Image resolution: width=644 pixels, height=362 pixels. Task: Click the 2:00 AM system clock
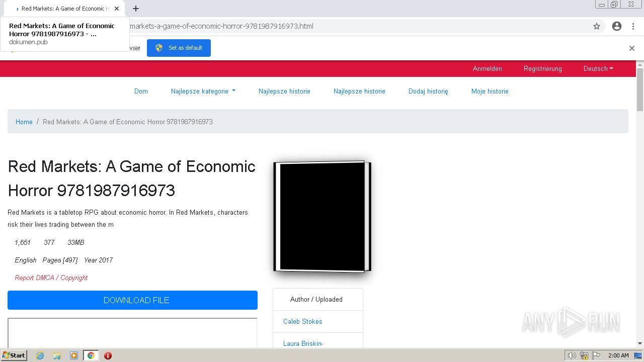coord(618,355)
